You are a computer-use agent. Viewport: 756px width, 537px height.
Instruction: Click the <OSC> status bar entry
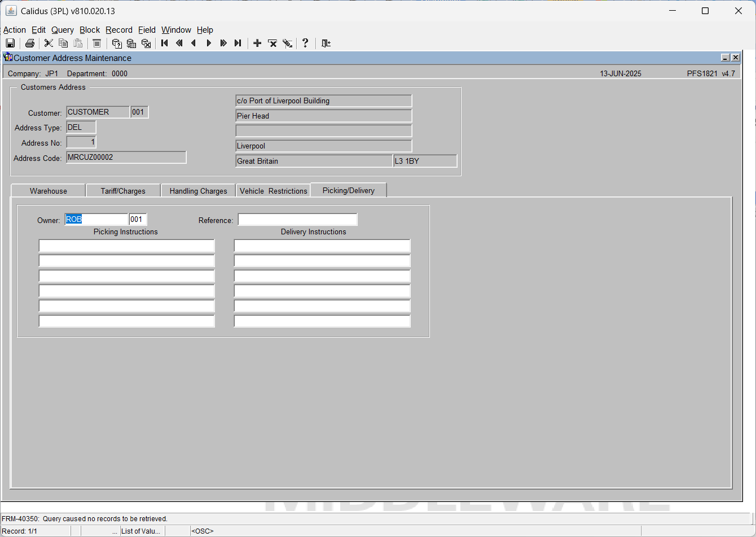203,531
